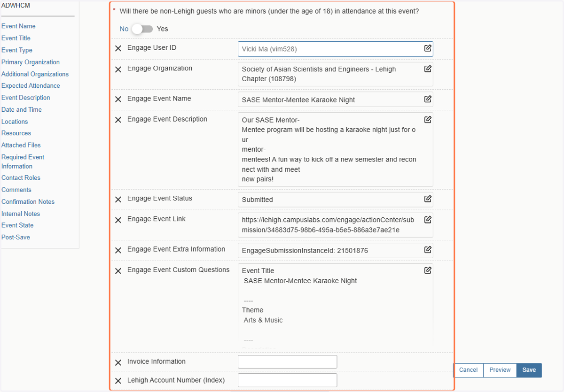Image resolution: width=564 pixels, height=392 pixels.
Task: Click the 'Submitted' status value
Action: point(257,200)
